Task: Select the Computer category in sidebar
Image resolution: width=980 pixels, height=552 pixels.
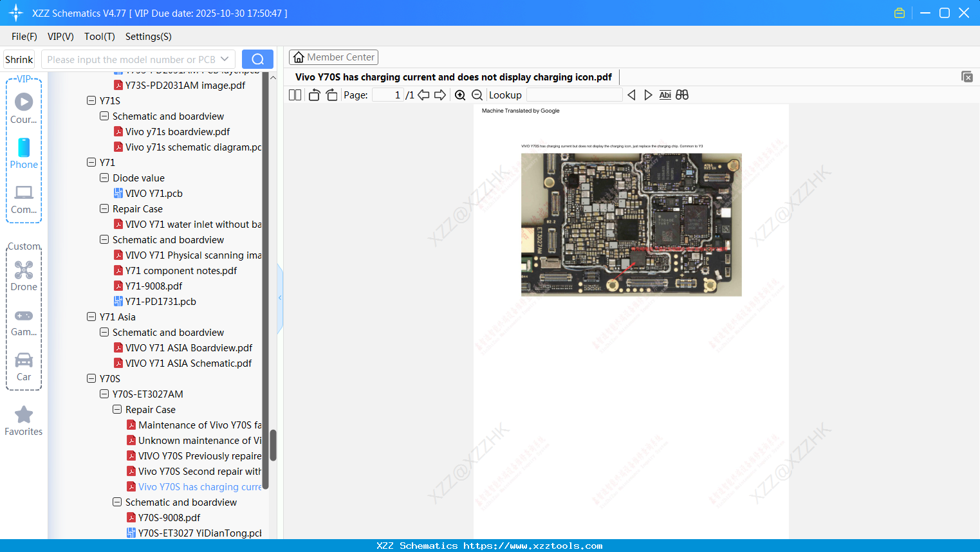Action: pyautogui.click(x=24, y=199)
